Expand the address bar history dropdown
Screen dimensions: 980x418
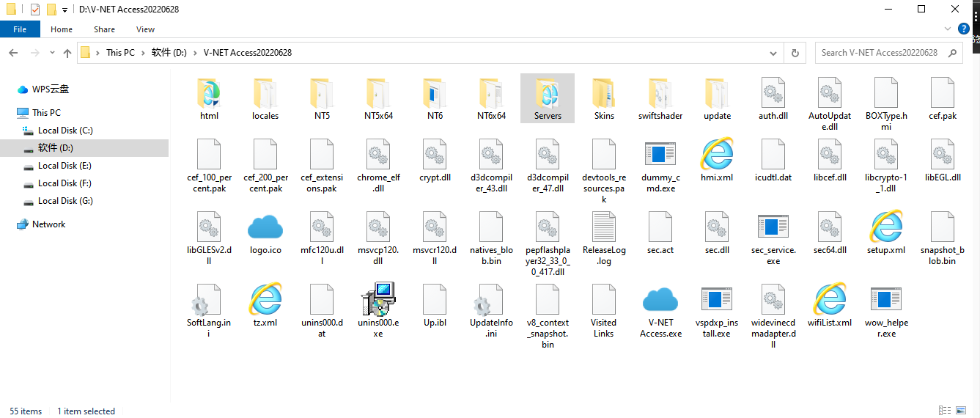[773, 53]
